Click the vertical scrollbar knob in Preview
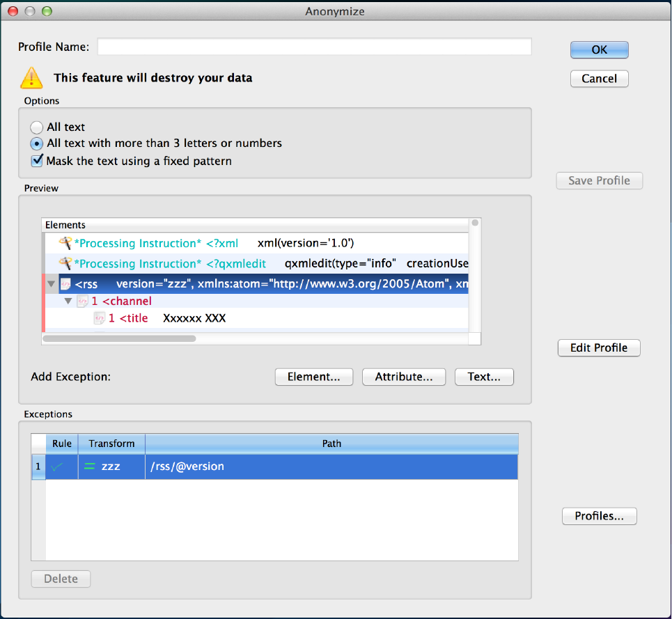Image resolution: width=672 pixels, height=619 pixels. pos(475,223)
